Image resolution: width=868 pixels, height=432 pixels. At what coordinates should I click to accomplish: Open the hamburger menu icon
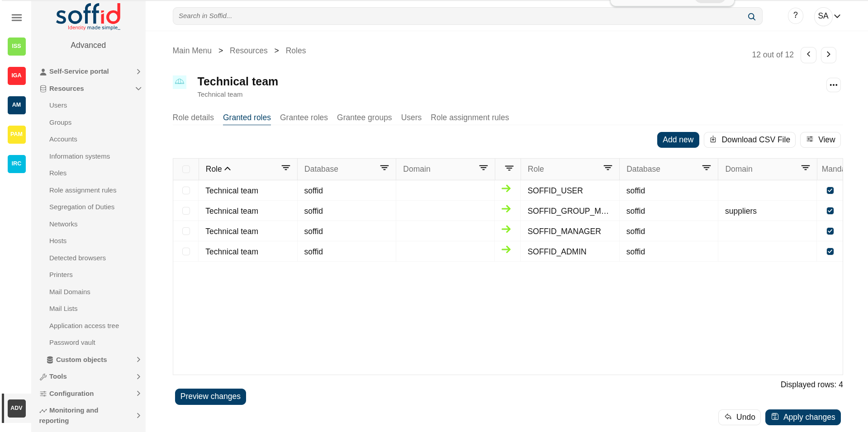(17, 18)
